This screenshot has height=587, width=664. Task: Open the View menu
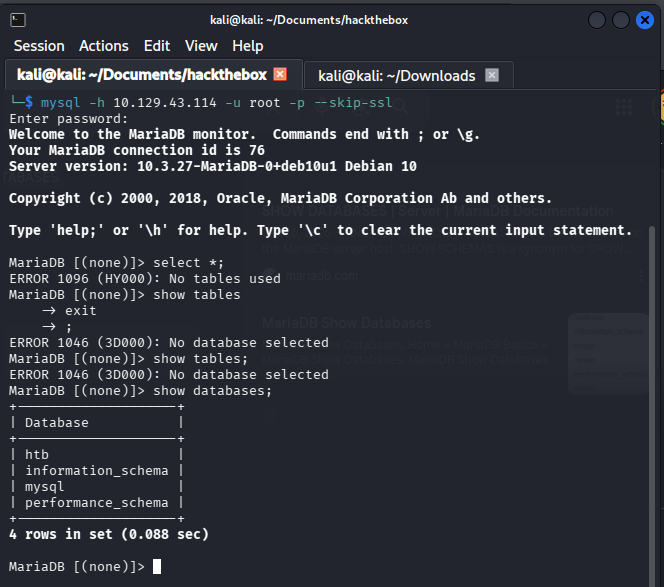[x=201, y=46]
